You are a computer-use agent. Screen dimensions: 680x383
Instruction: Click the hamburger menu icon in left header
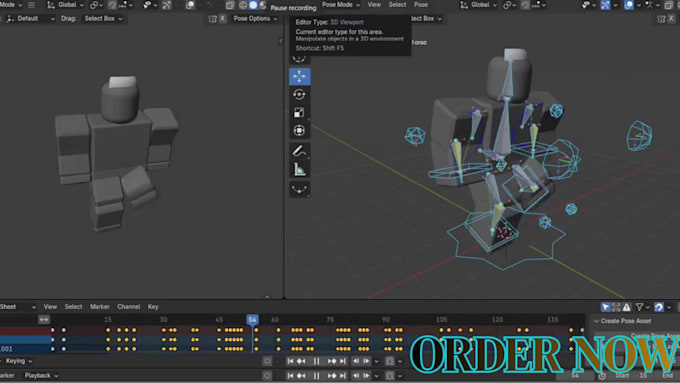click(x=31, y=5)
